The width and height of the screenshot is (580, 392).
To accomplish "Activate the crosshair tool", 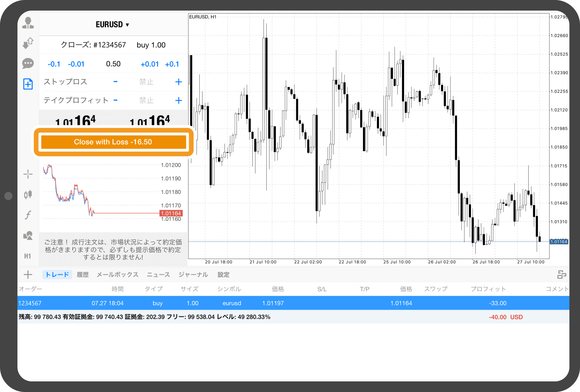I will pyautogui.click(x=28, y=174).
